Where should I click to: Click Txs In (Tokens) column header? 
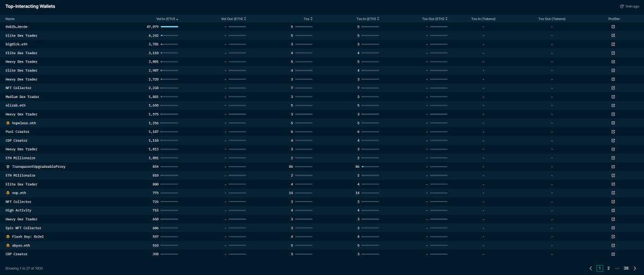tap(483, 19)
